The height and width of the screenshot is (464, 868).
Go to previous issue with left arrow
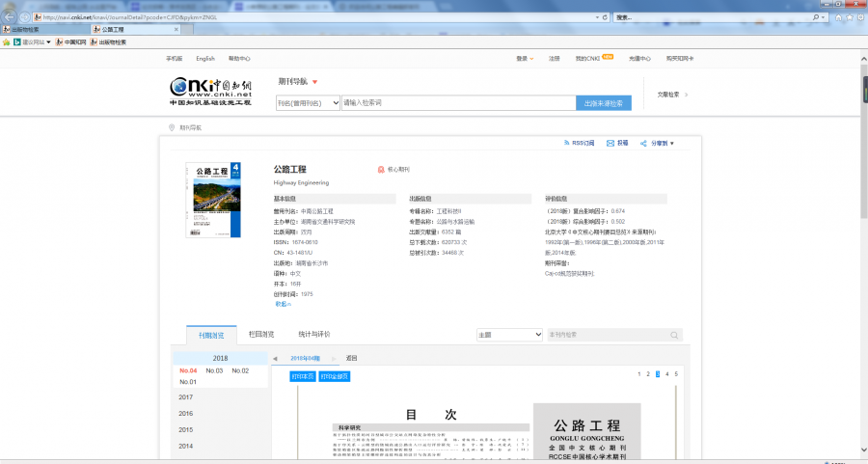[x=275, y=358]
